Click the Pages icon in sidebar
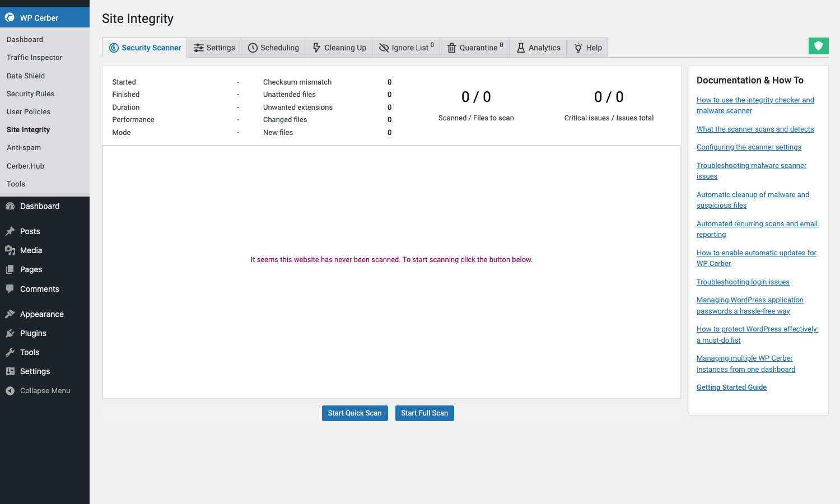The width and height of the screenshot is (840, 504). pos(10,269)
